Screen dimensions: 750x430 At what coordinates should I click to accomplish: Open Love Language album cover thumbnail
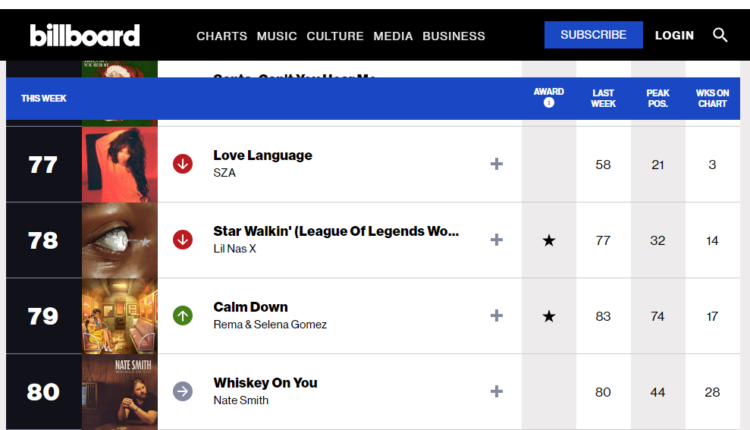pos(119,164)
